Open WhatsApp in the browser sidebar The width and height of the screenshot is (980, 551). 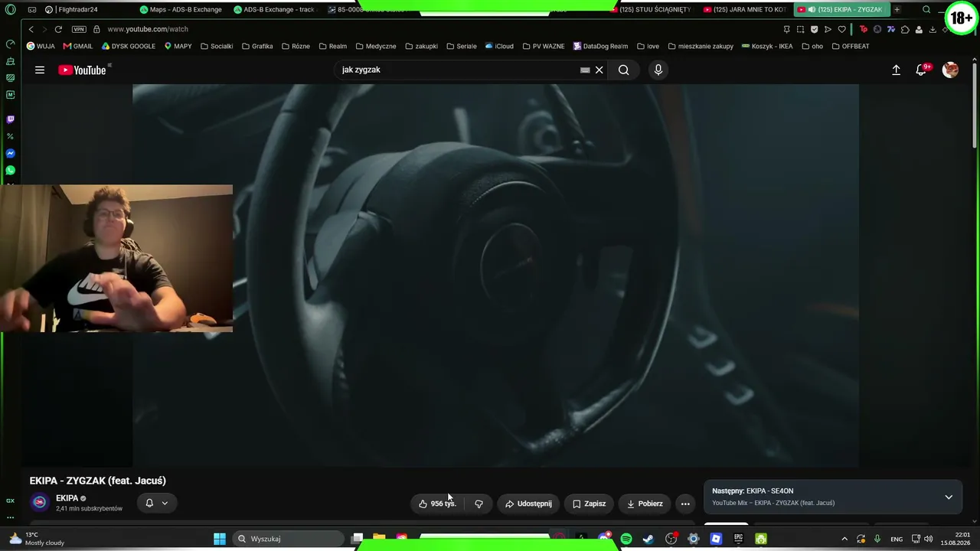(10, 171)
